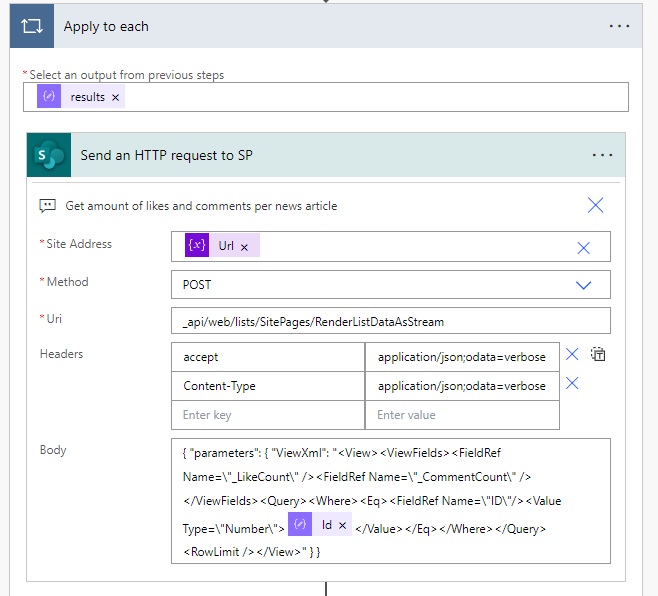Click the SharePoint action icon

coord(49,155)
